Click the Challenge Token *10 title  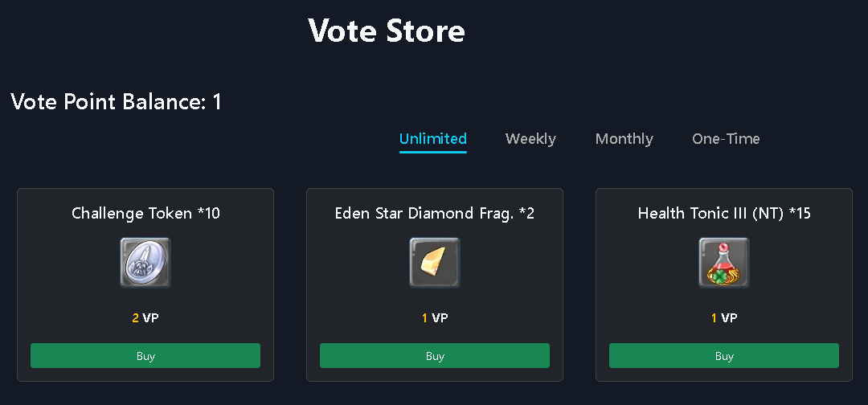point(145,214)
